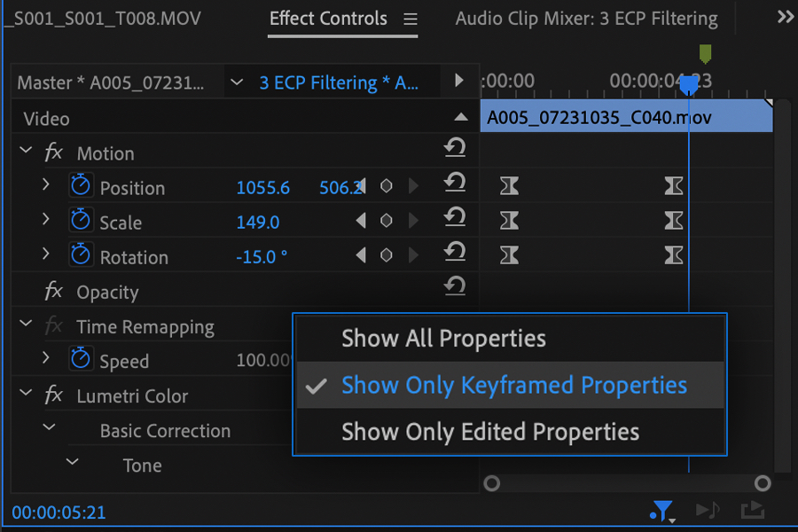This screenshot has height=532, width=798.
Task: Reset the Motion effect
Action: [454, 149]
